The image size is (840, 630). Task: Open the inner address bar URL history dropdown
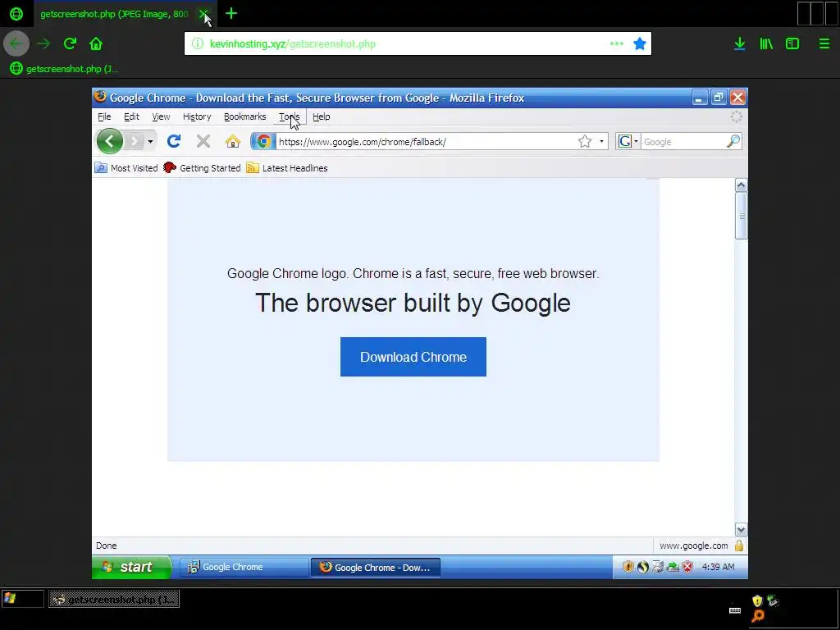point(601,141)
